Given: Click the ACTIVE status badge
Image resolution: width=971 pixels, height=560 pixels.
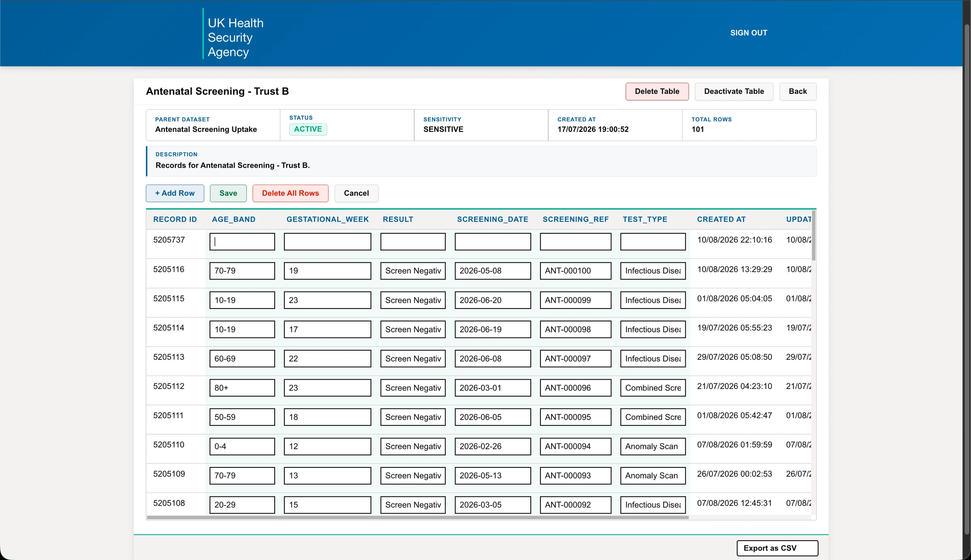Looking at the screenshot, I should [308, 129].
